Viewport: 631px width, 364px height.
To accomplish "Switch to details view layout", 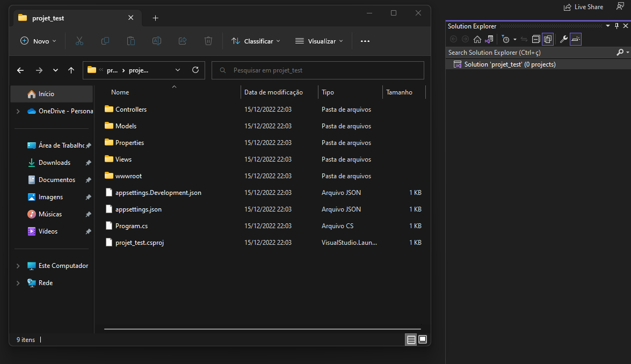I will (411, 339).
